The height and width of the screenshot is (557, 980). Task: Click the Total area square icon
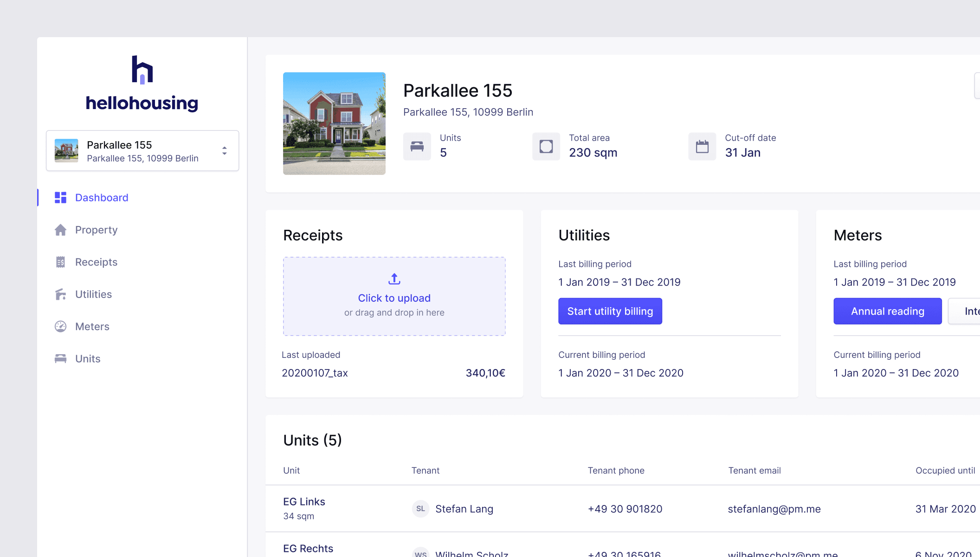546,147
